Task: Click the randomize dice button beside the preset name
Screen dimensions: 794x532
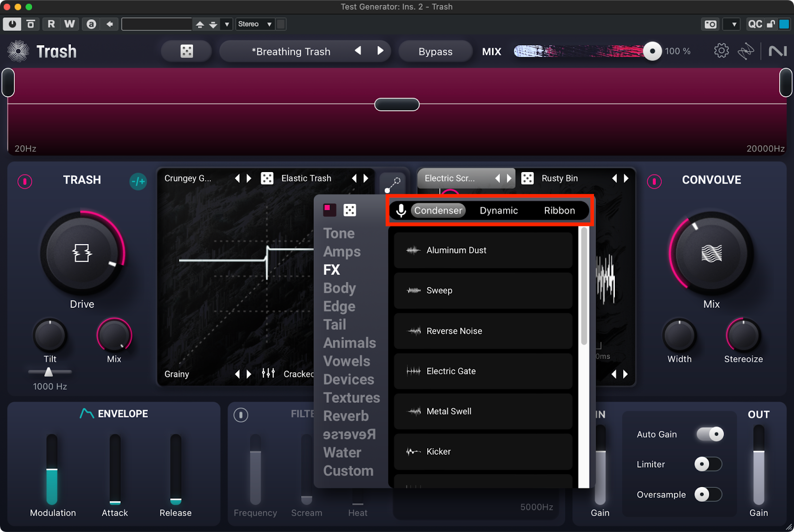Action: click(187, 52)
